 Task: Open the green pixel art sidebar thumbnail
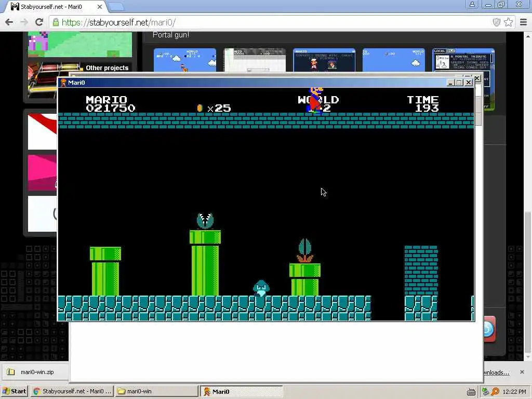point(80,45)
